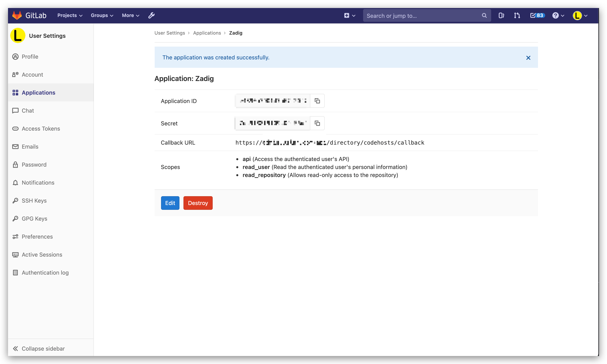Copy the Secret to clipboard
The width and height of the screenshot is (607, 364).
coord(317,123)
